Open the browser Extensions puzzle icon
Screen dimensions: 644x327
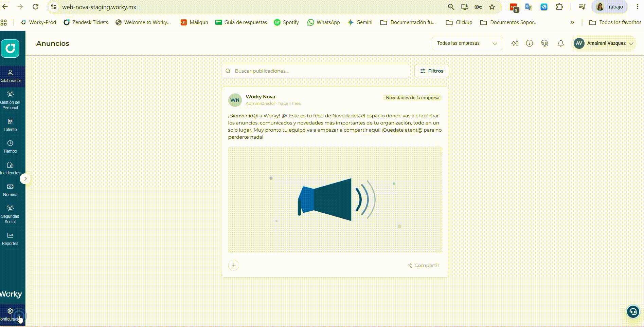[559, 7]
